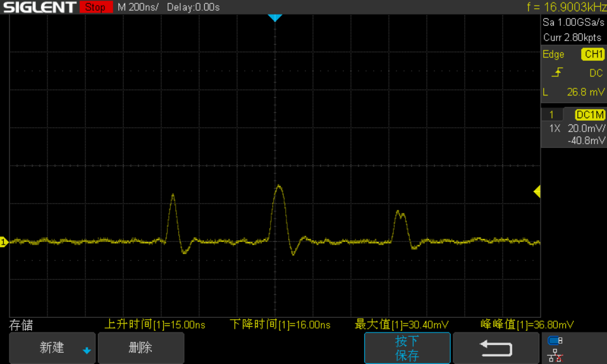Click the Edge trigger type label

point(553,54)
